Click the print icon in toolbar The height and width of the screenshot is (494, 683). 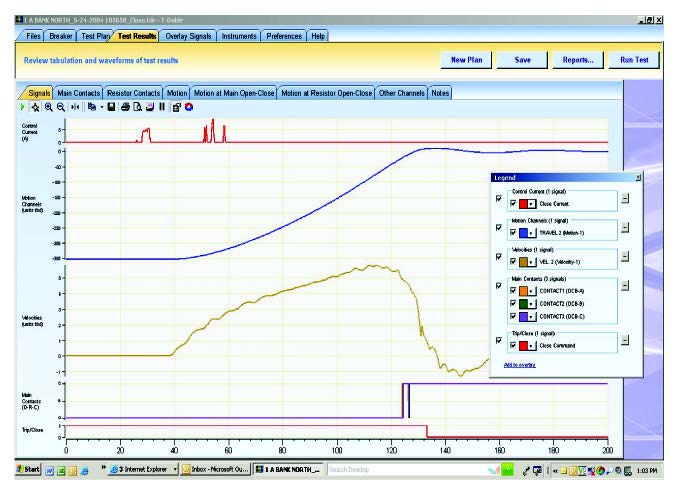pos(125,107)
